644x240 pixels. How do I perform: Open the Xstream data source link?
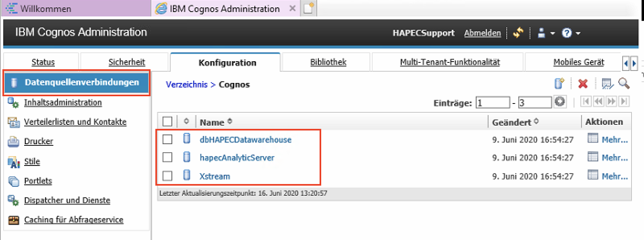coord(215,176)
